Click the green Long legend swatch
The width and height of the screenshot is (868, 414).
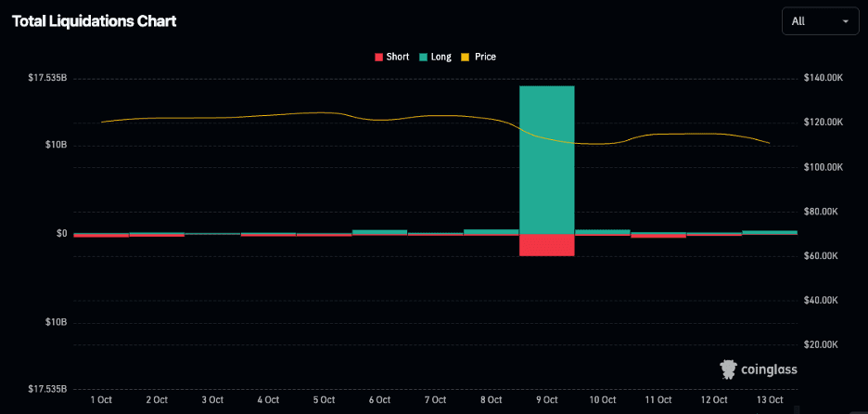pyautogui.click(x=424, y=57)
